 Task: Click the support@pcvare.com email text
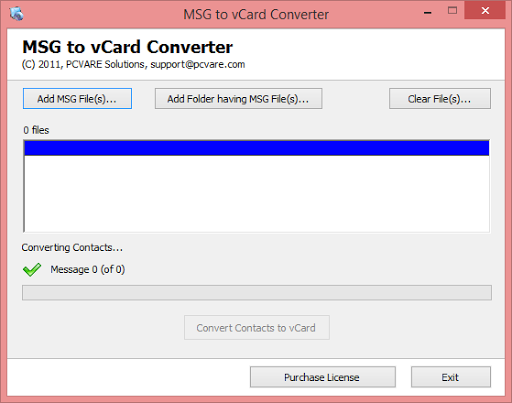198,64
